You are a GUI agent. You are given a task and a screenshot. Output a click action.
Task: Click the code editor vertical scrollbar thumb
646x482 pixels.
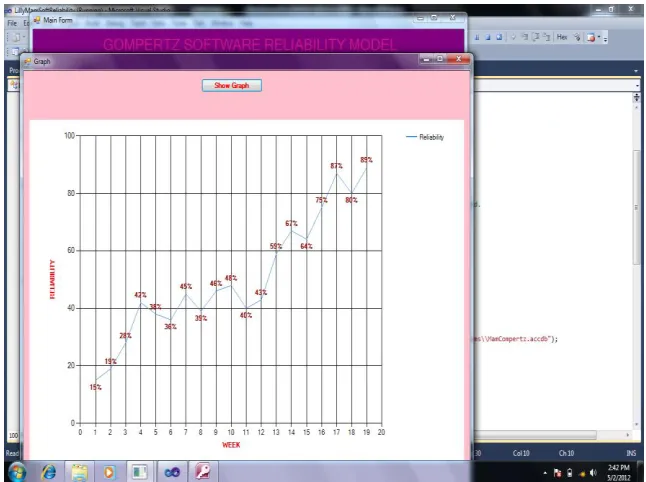(637, 208)
